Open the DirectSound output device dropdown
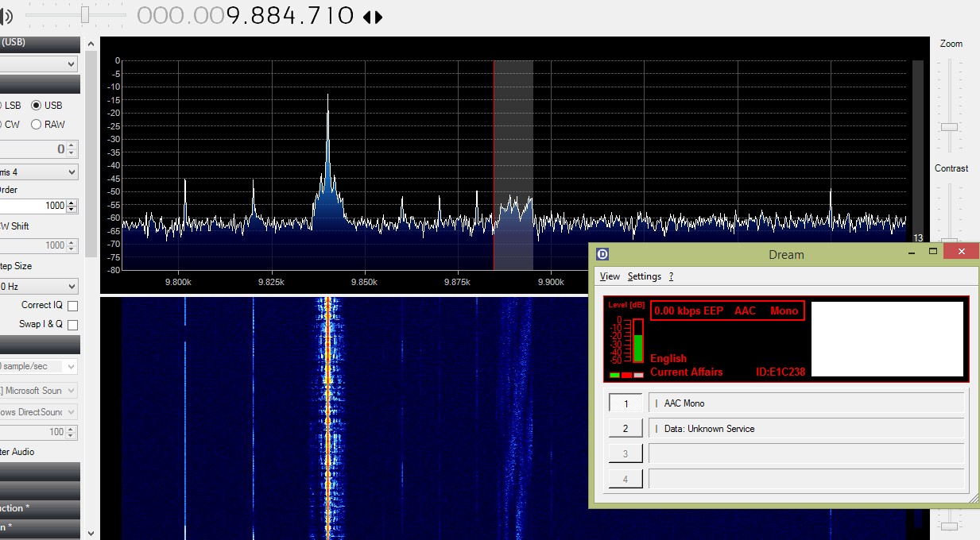 click(39, 412)
